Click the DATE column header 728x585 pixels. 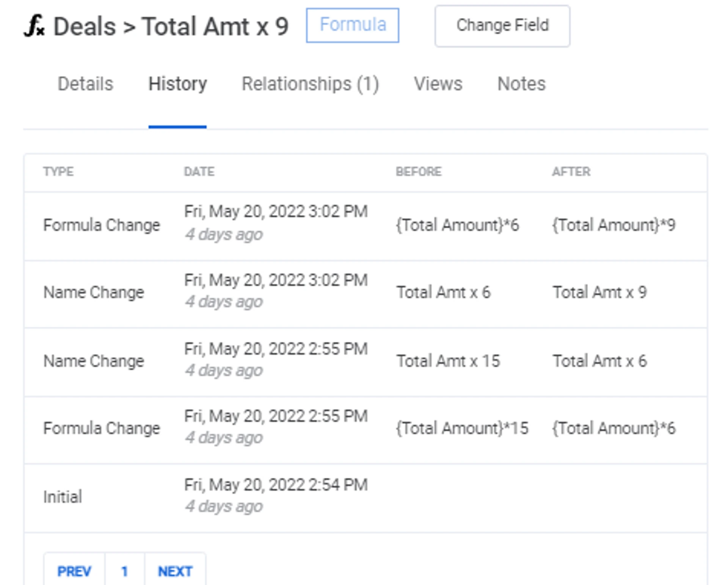pyautogui.click(x=199, y=172)
